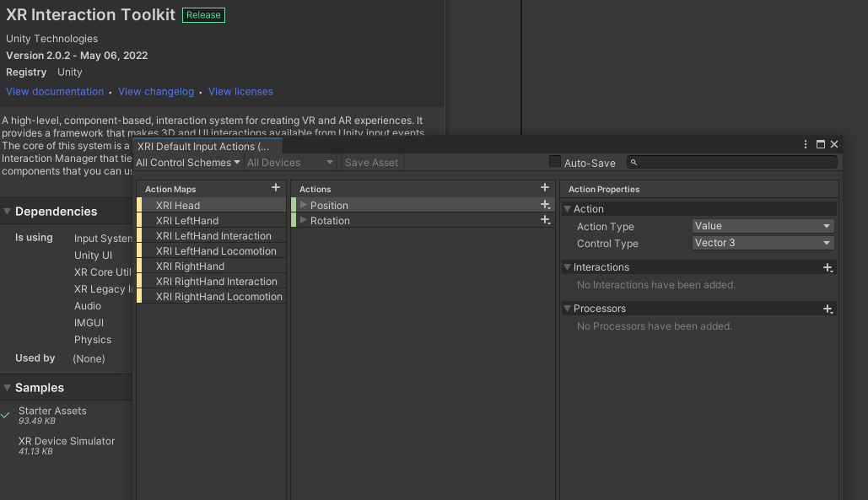Open the View changelog link

coord(156,92)
